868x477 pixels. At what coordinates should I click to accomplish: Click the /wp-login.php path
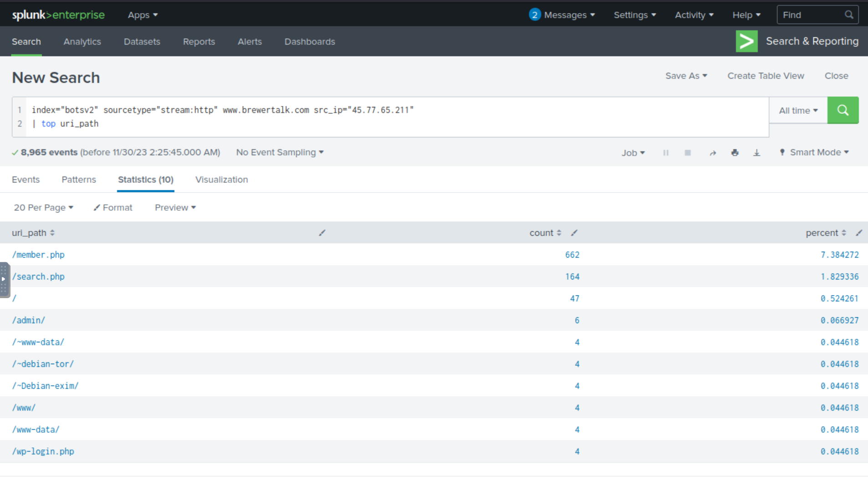click(x=43, y=452)
